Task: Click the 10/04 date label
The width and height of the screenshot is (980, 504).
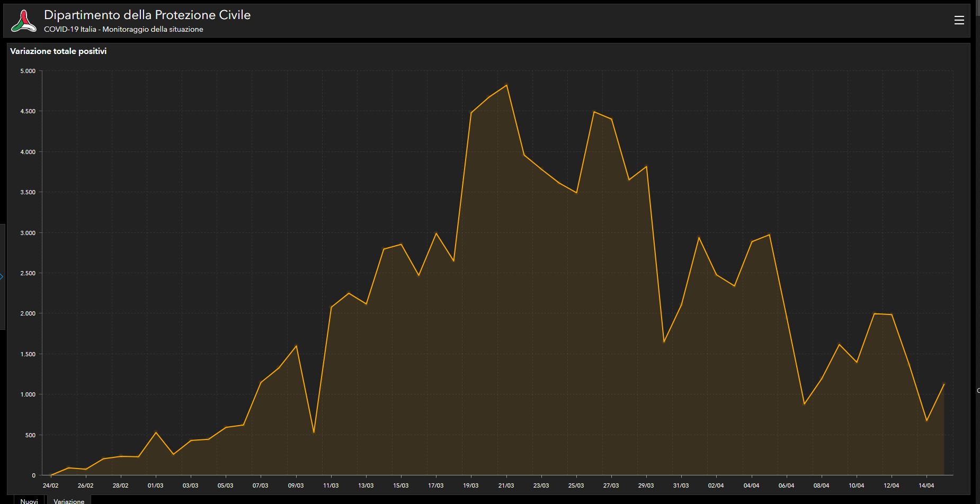Action: point(856,485)
